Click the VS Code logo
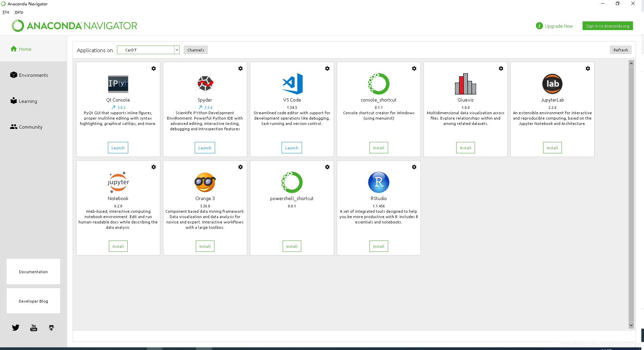Viewport: 644px width, 350px height. click(x=292, y=83)
